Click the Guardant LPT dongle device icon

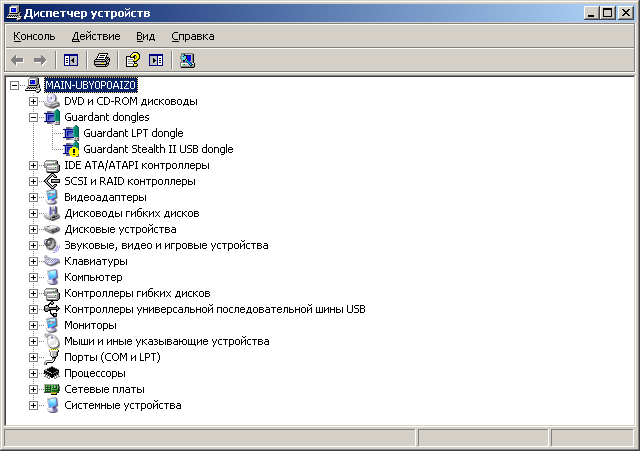tap(70, 133)
